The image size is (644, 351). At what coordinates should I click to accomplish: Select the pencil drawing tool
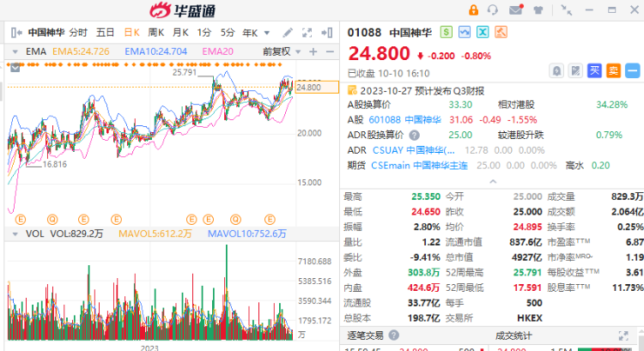[x=288, y=33]
